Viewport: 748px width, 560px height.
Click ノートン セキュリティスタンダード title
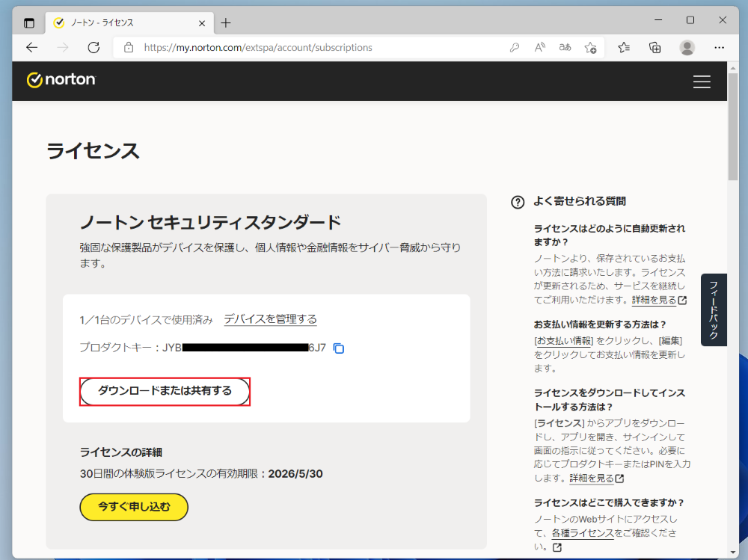tap(210, 222)
